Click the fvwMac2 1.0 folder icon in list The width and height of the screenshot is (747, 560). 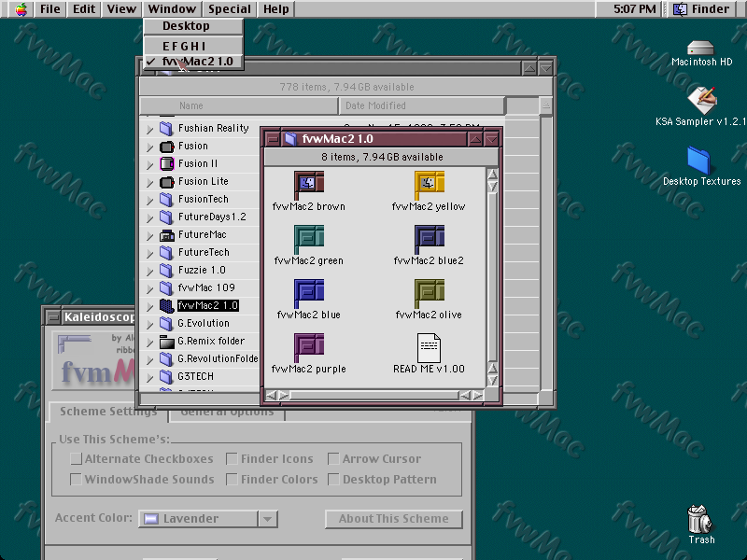pyautogui.click(x=166, y=305)
